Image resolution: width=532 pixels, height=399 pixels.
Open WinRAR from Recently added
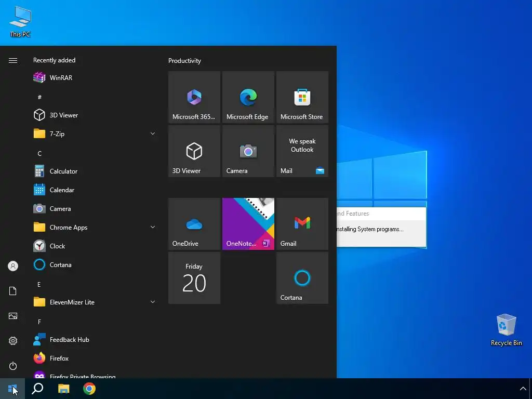tap(95, 78)
